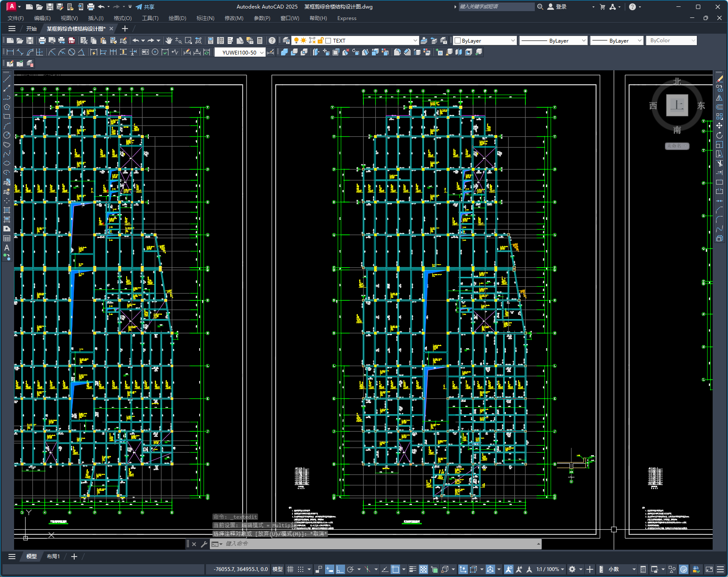Toggle Clean Screen full-screen mode
Screen dimensions: 728x577
[709, 569]
